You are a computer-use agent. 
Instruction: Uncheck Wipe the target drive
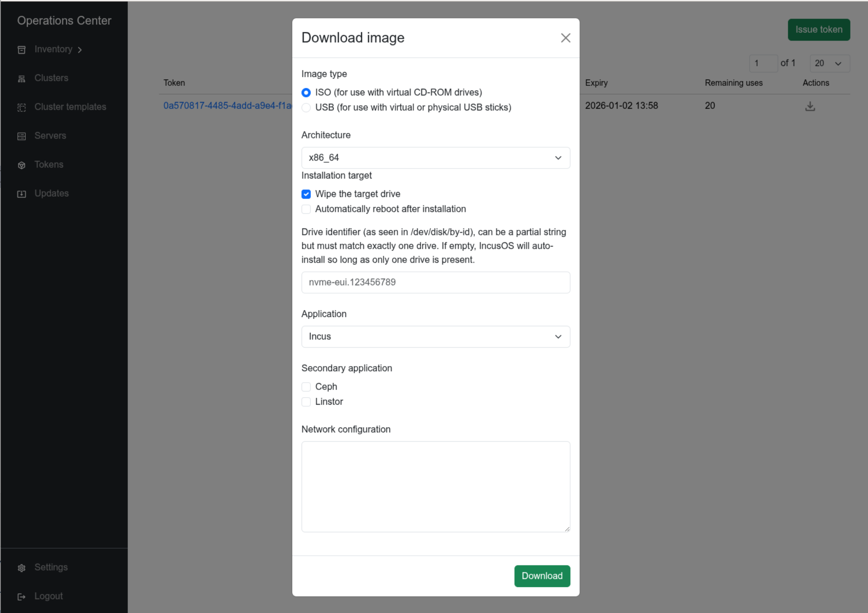click(306, 194)
